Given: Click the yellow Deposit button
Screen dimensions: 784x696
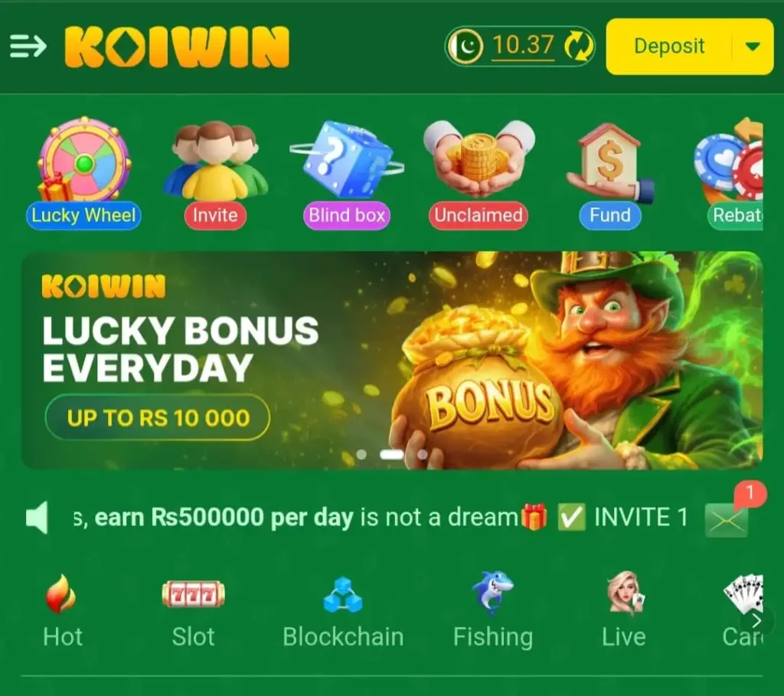Looking at the screenshot, I should 669,47.
